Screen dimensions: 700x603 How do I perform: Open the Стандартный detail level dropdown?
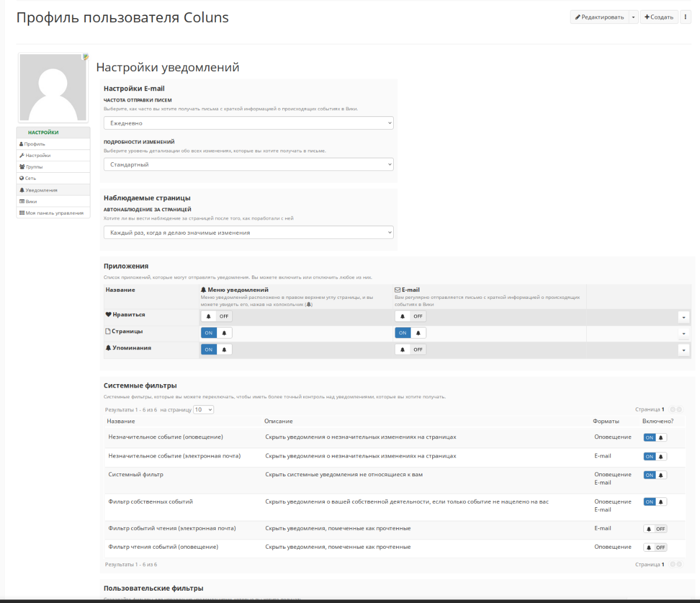point(249,165)
